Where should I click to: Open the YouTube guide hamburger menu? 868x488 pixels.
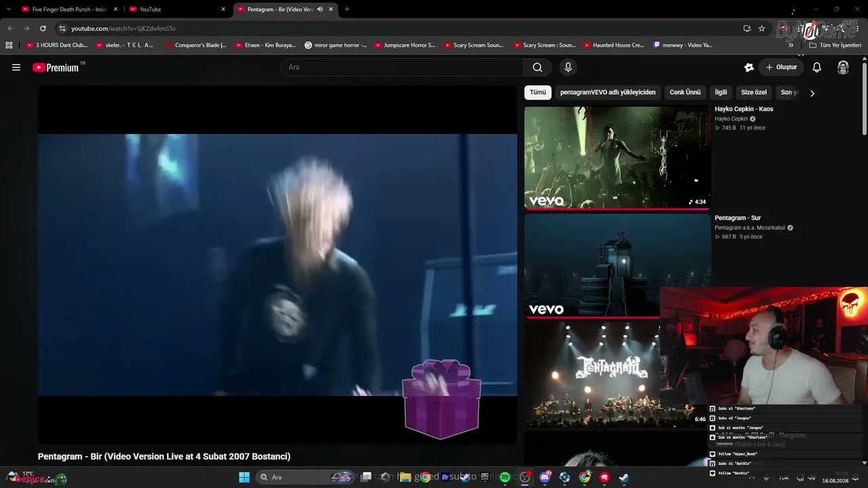[16, 67]
